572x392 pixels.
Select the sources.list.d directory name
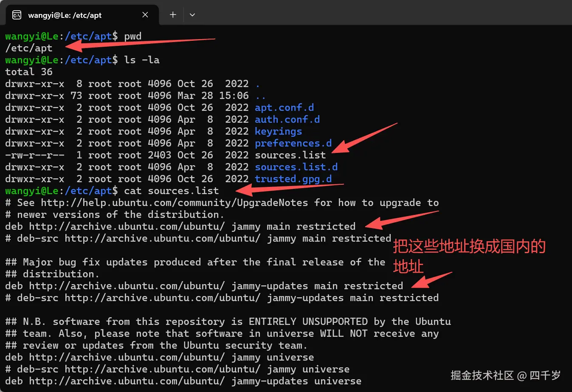tap(296, 167)
